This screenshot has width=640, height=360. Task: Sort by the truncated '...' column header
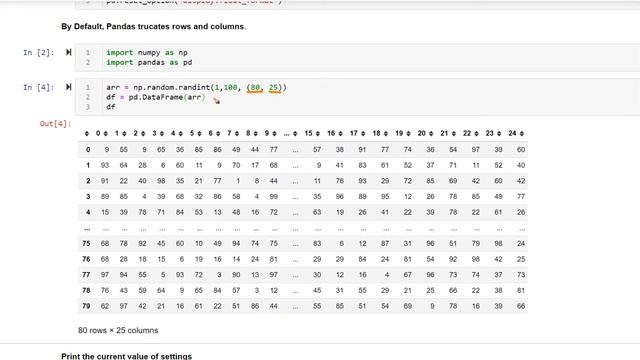(295, 133)
